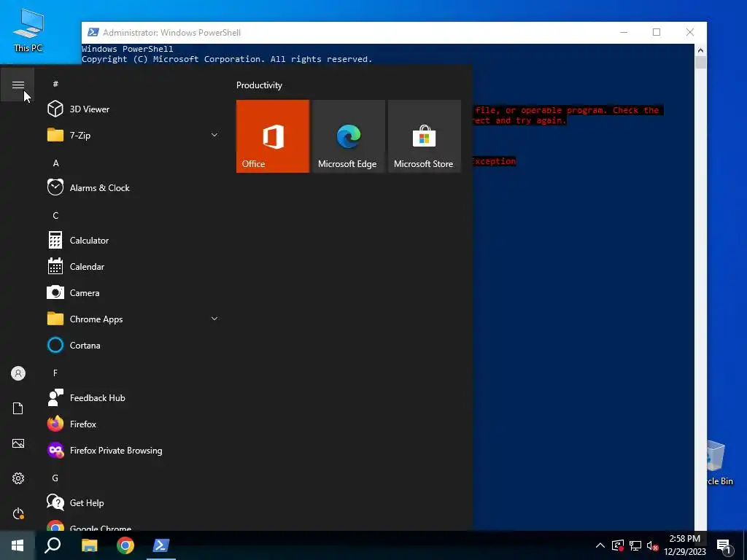This screenshot has width=747, height=560.
Task: Maximize the PowerShell window
Action: (657, 32)
